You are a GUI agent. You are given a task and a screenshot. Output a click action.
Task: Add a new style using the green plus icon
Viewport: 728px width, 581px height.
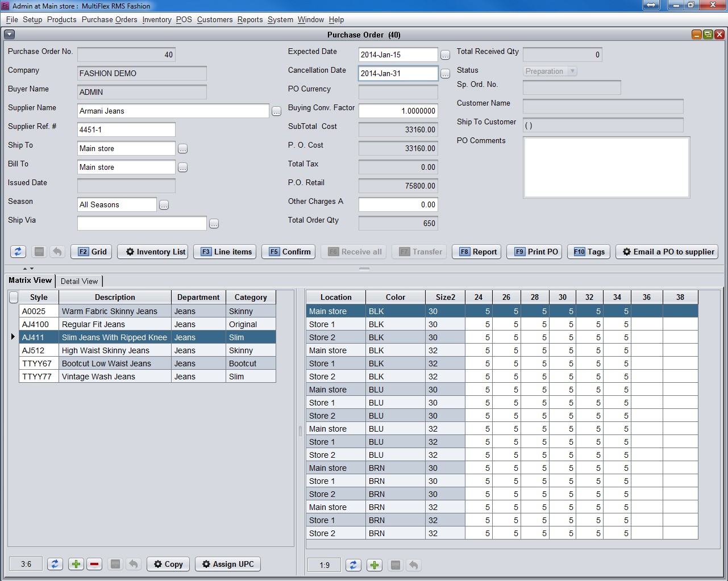pos(76,564)
